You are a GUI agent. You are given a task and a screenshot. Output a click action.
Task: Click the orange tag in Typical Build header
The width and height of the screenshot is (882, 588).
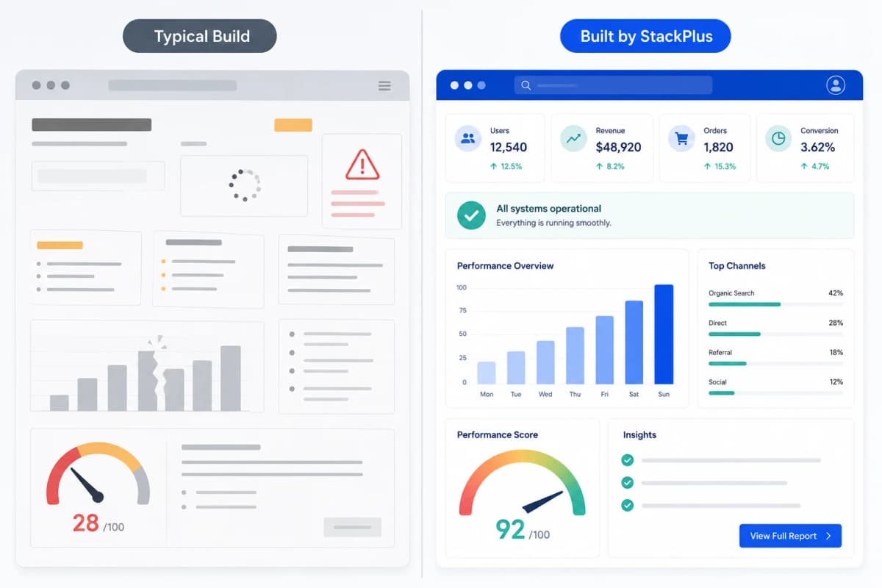(293, 125)
